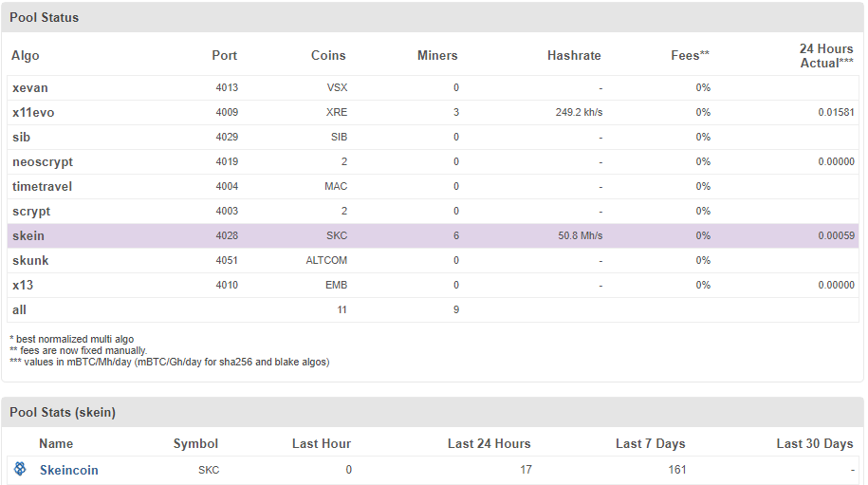Select the x13 algo row
This screenshot has width=868, height=485.
pyautogui.click(x=23, y=286)
